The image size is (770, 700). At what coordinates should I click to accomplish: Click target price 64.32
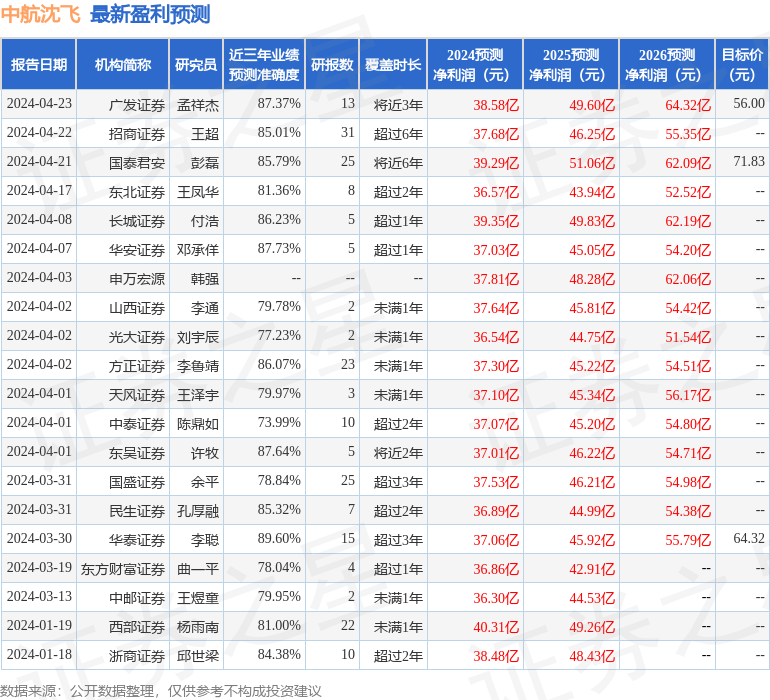click(x=749, y=538)
